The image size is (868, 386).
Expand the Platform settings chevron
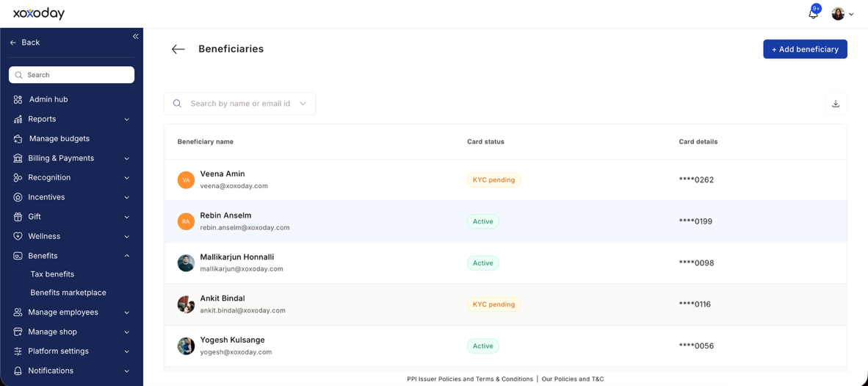click(127, 351)
